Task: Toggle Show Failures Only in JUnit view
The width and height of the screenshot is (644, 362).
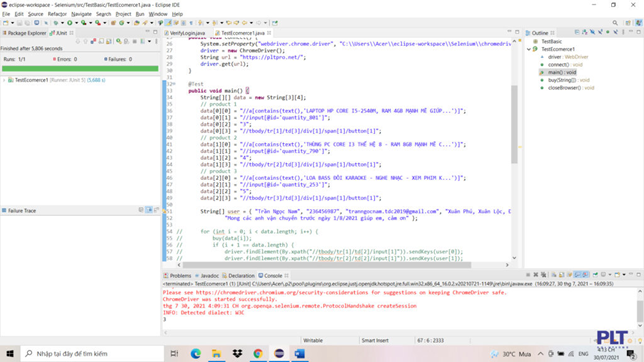Action: 93,41
